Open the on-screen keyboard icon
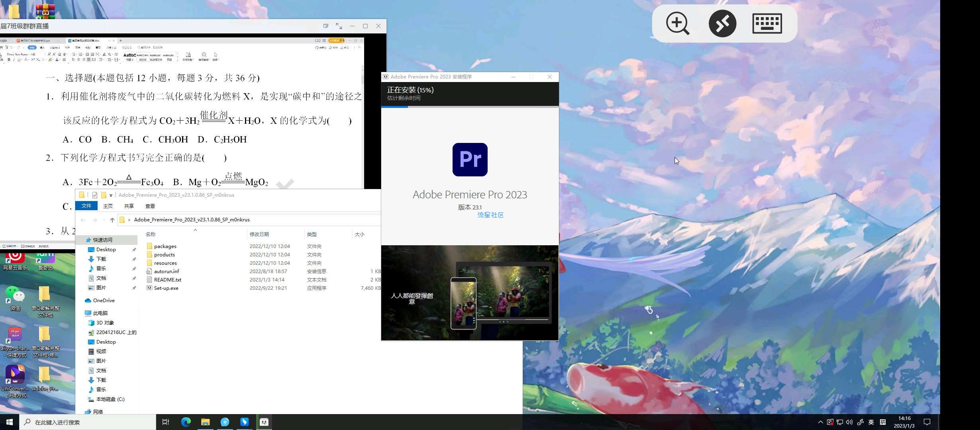This screenshot has width=980, height=430. click(767, 23)
